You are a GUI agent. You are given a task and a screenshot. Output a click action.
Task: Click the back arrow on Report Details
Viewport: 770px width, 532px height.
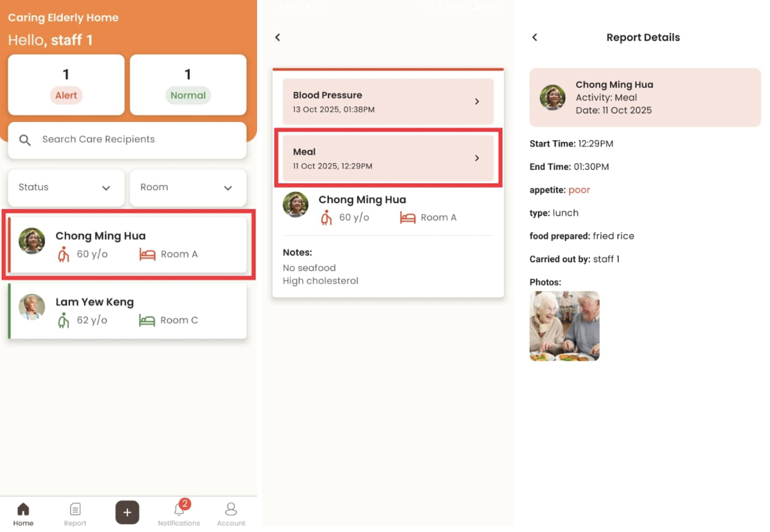[x=534, y=37]
